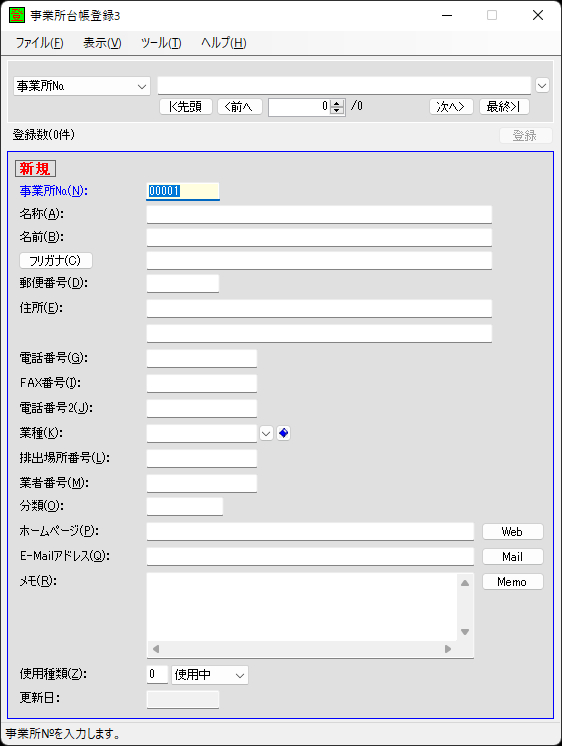This screenshot has width=562, height=746.
Task: Click the memo scrollbar up arrow
Action: point(465,583)
